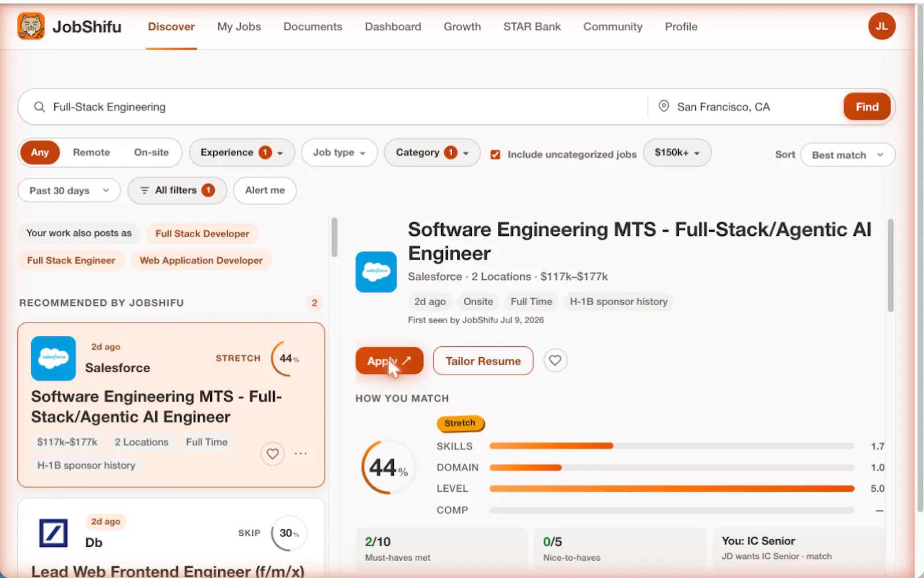The width and height of the screenshot is (924, 578).
Task: Click the $117k–$177k tag on Salesforce card
Action: (x=67, y=442)
